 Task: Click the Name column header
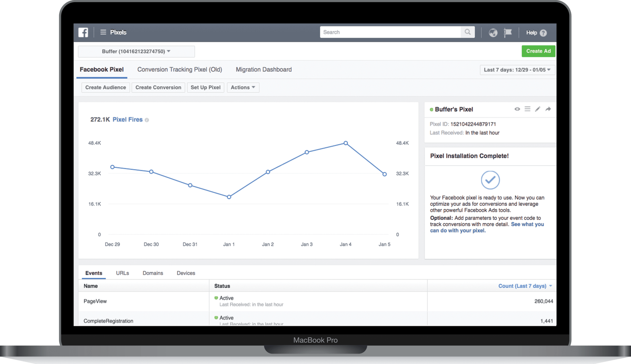[91, 286]
